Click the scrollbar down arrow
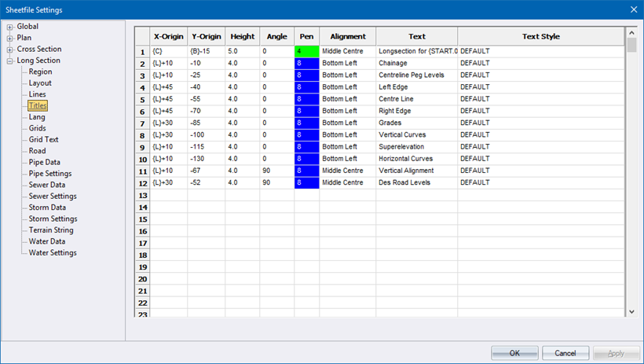644x364 pixels. 631,311
